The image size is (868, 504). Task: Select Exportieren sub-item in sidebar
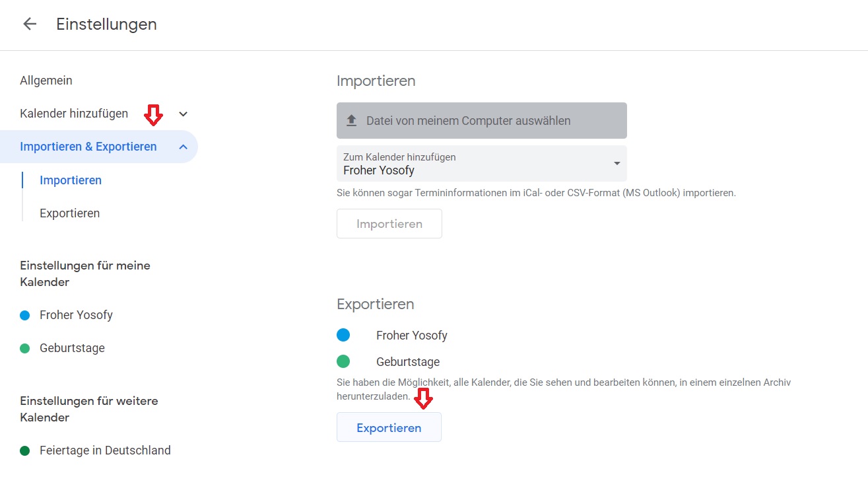[70, 213]
